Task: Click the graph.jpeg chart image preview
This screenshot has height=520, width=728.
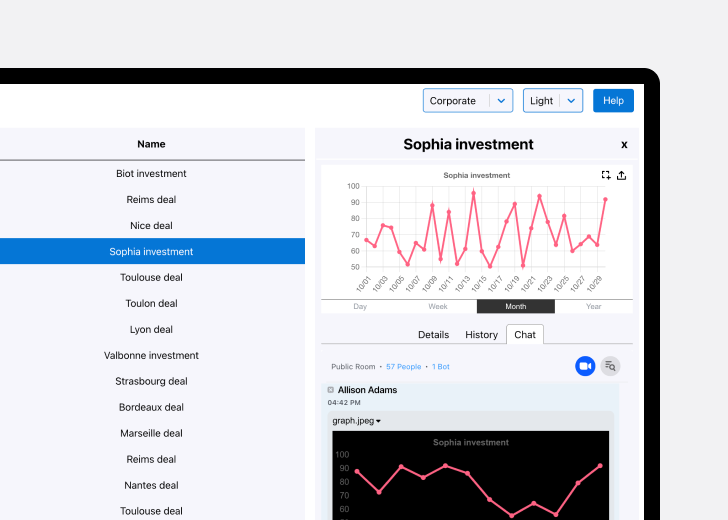Action: point(470,480)
